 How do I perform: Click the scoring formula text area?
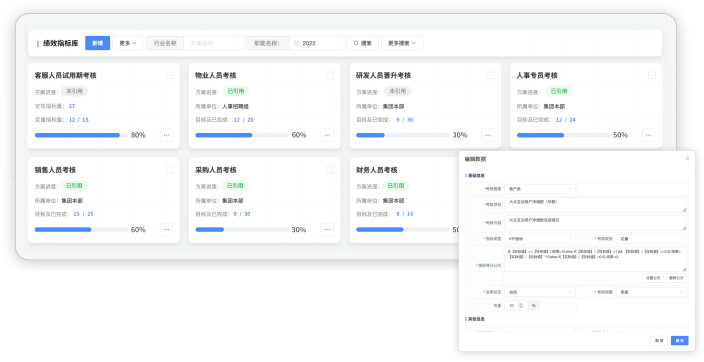point(595,259)
